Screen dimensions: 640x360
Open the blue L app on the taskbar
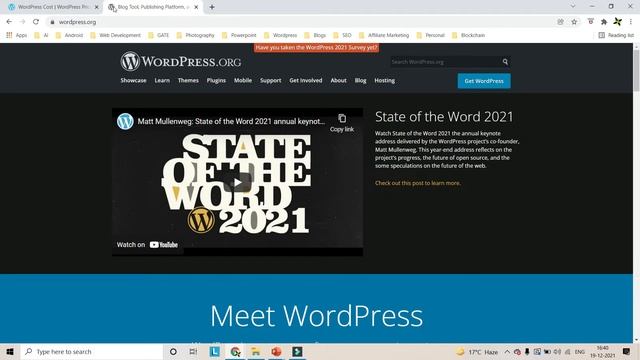coord(214,351)
